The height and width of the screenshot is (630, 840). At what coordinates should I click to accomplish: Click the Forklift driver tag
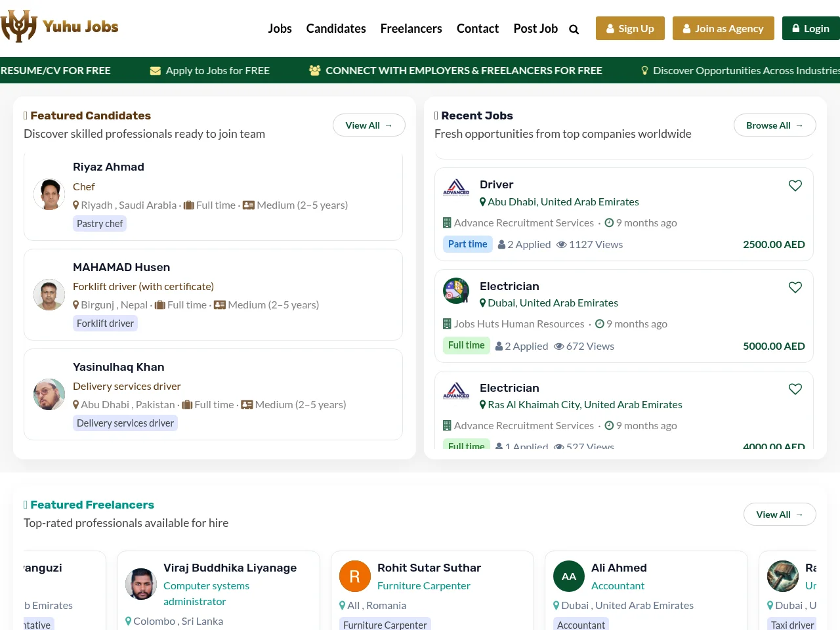[105, 324]
